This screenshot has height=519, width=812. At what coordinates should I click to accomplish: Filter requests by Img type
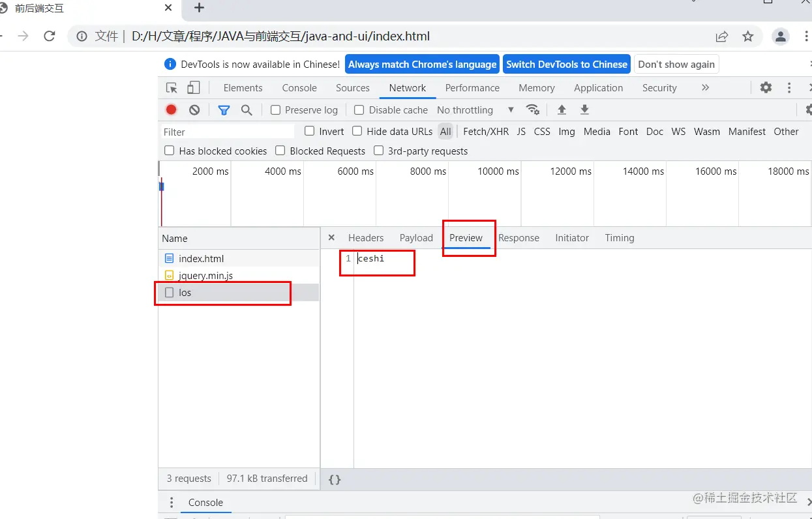click(x=567, y=132)
